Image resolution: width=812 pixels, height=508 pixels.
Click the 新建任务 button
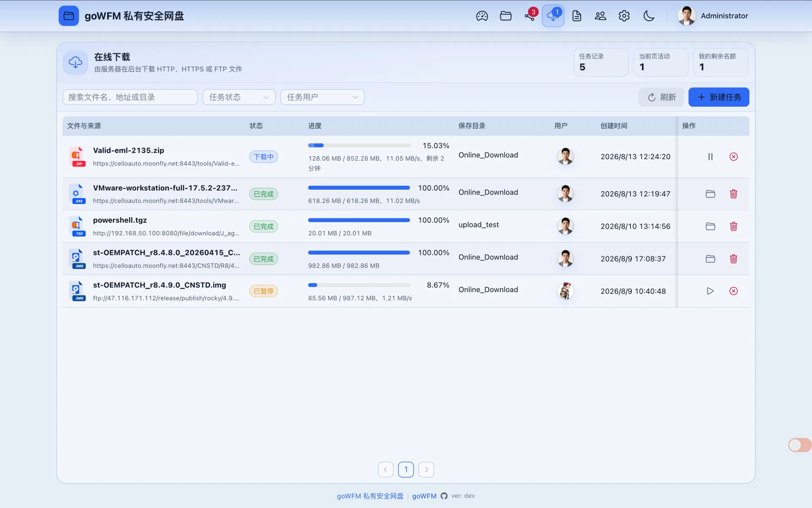719,97
